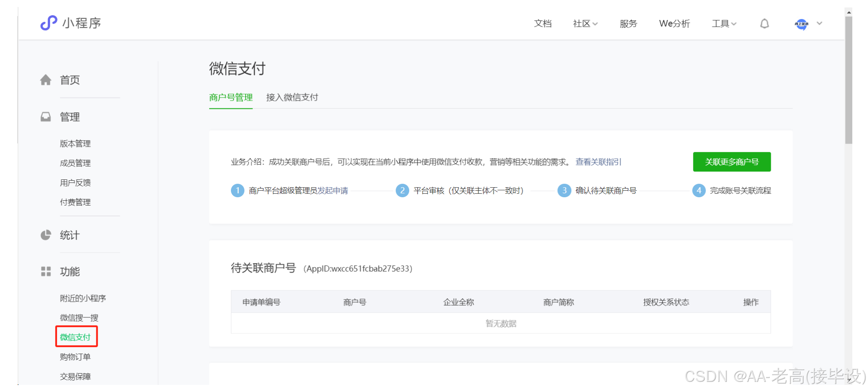
Task: Click step 2 平台审核 text
Action: point(468,191)
